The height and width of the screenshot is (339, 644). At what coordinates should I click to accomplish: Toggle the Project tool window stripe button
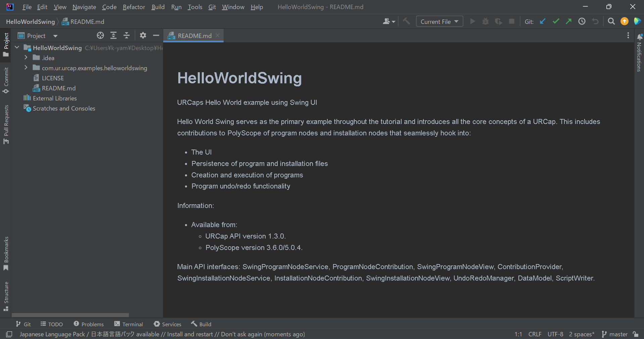pos(6,45)
